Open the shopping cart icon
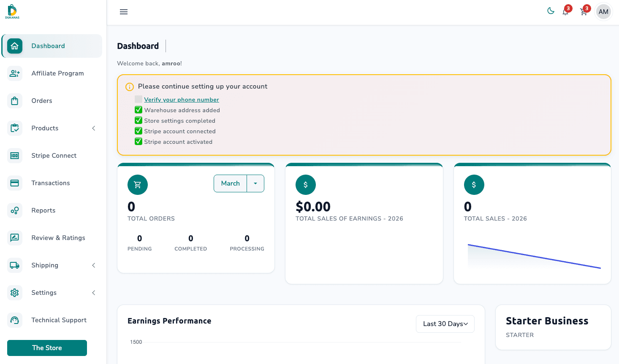 (x=584, y=12)
